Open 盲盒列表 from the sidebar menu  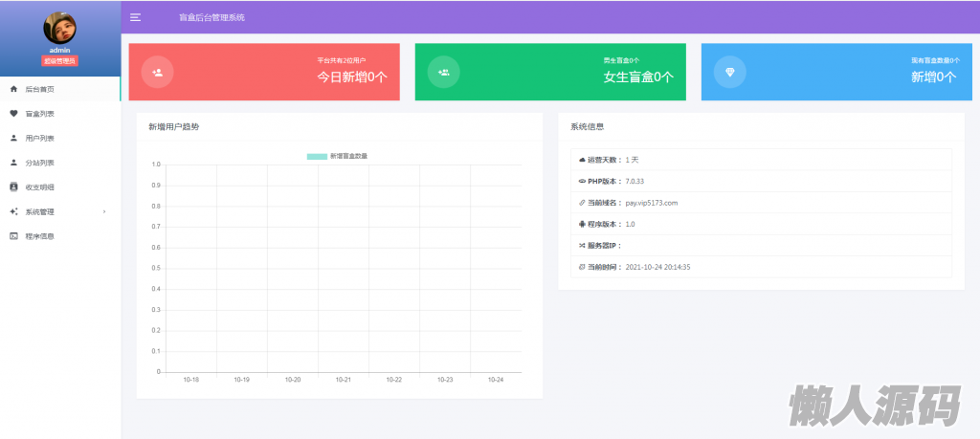pos(40,114)
